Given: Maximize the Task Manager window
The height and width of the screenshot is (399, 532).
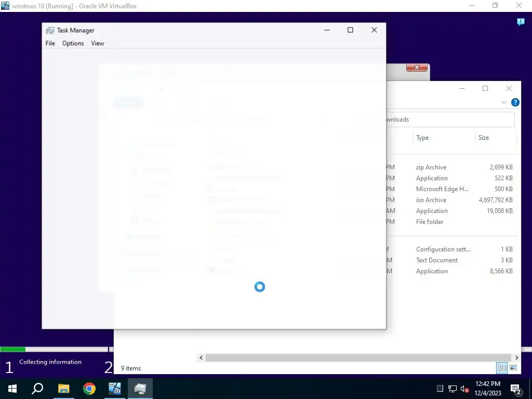Looking at the screenshot, I should click(350, 30).
